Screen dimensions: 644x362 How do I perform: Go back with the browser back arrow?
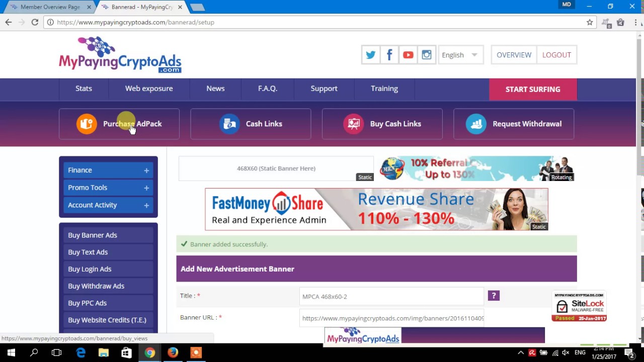coord(9,22)
